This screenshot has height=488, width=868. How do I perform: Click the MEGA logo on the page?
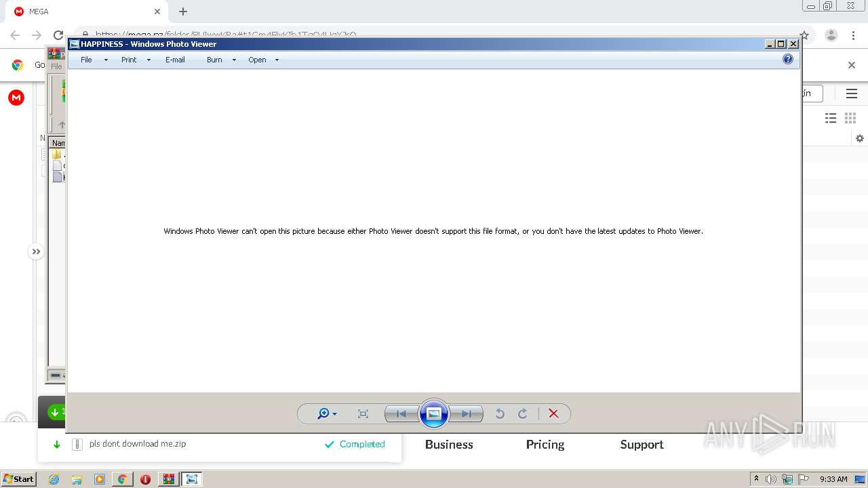click(x=16, y=98)
